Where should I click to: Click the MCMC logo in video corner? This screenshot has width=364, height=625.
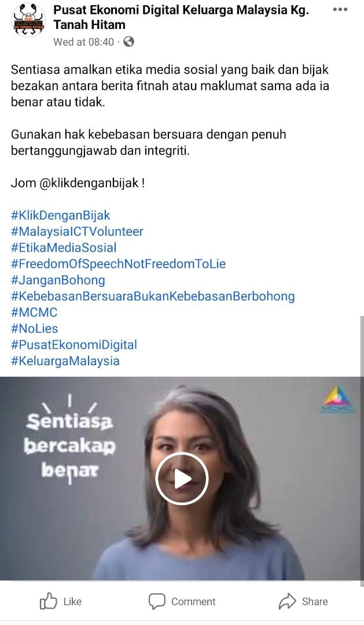[337, 399]
